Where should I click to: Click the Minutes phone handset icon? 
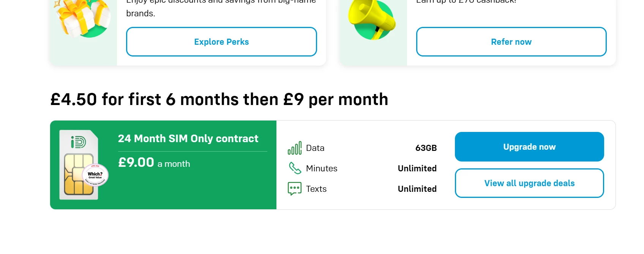pos(295,168)
